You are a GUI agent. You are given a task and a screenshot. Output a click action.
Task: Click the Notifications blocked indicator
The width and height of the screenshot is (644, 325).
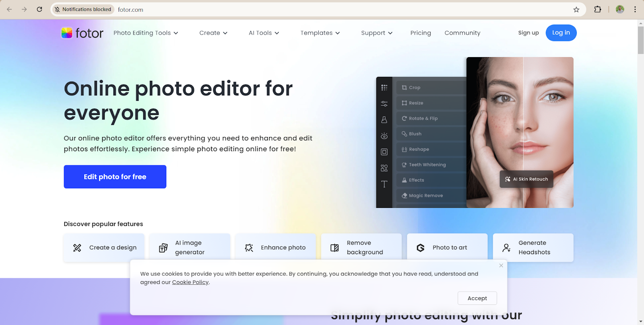coord(83,9)
